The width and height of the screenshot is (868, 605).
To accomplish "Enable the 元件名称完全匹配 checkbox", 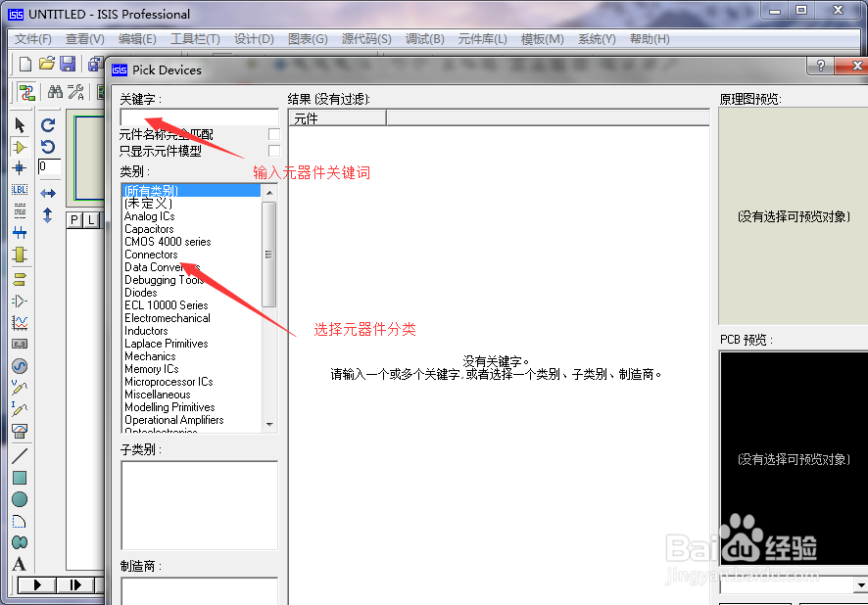I will coord(274,134).
